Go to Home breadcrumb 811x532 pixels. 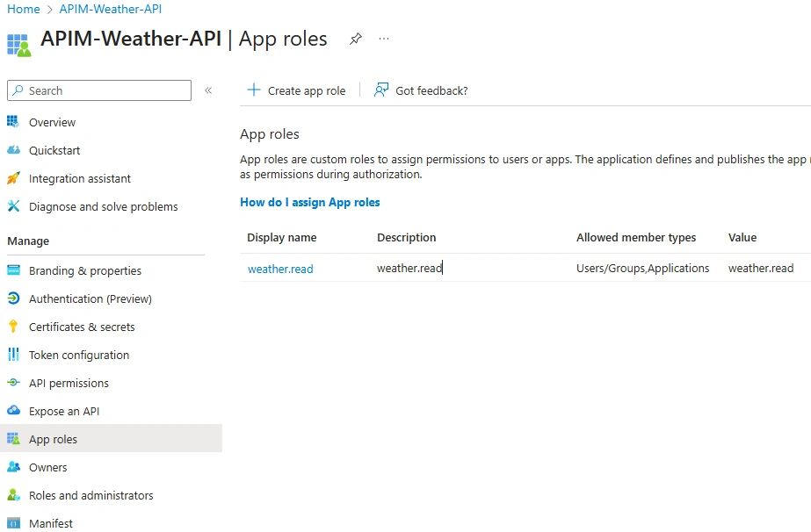[x=23, y=9]
